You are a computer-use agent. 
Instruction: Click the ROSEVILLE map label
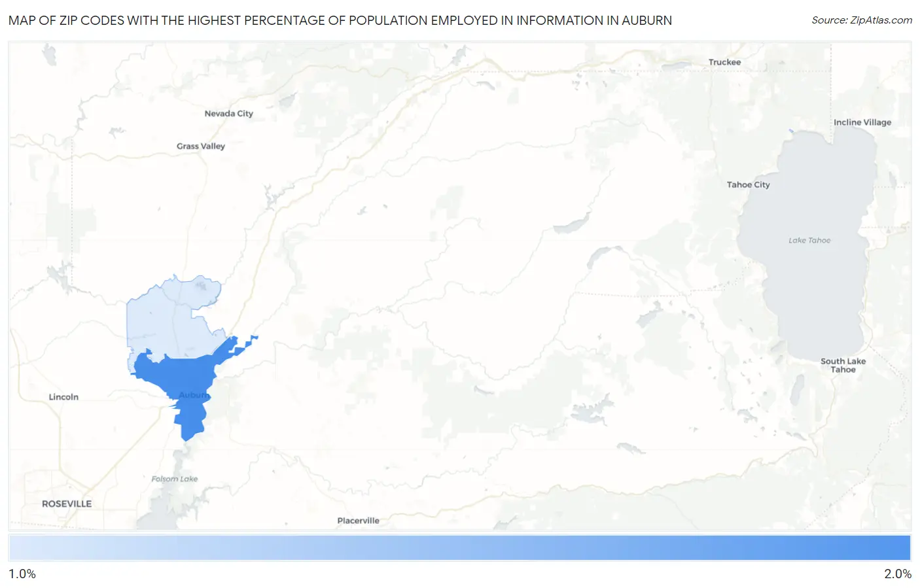67,504
